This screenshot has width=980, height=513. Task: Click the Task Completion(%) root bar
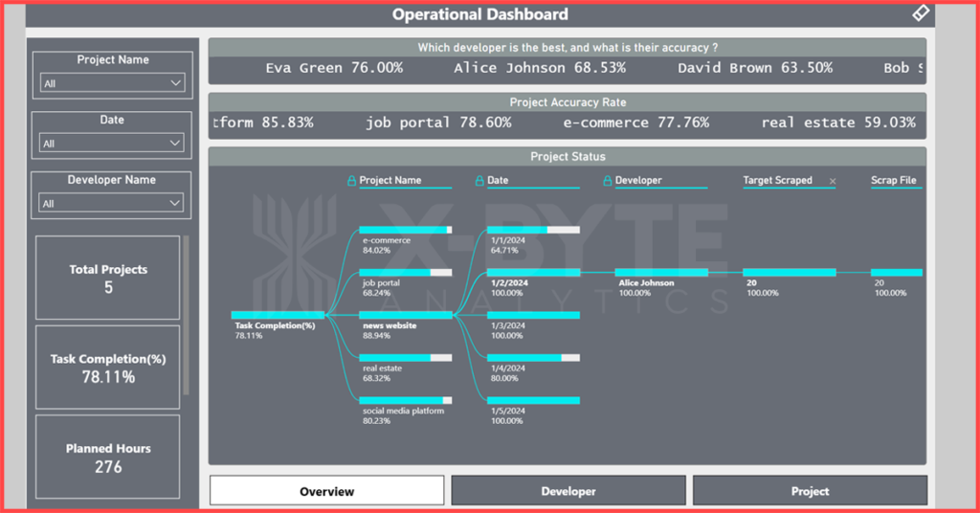(x=278, y=315)
